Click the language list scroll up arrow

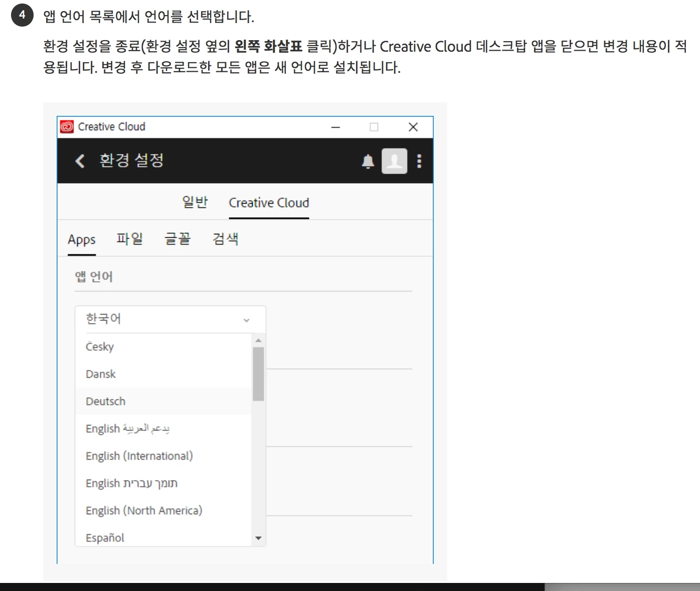tap(258, 340)
